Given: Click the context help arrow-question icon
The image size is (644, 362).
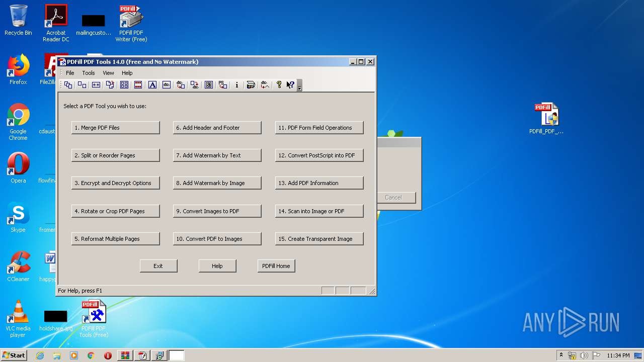Looking at the screenshot, I should [x=290, y=85].
